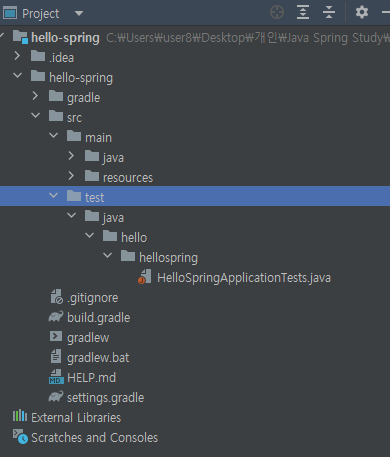The height and width of the screenshot is (457, 390).
Task: Select the hello package name
Action: [x=134, y=238]
